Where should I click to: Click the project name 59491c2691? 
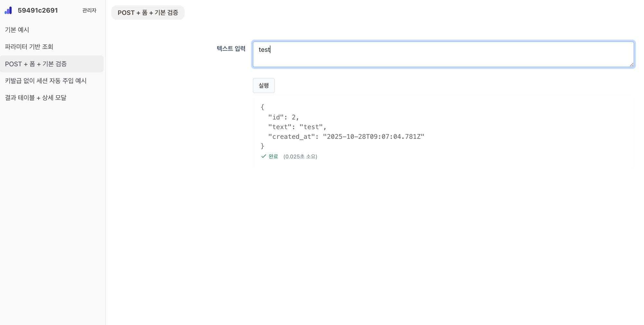click(38, 11)
